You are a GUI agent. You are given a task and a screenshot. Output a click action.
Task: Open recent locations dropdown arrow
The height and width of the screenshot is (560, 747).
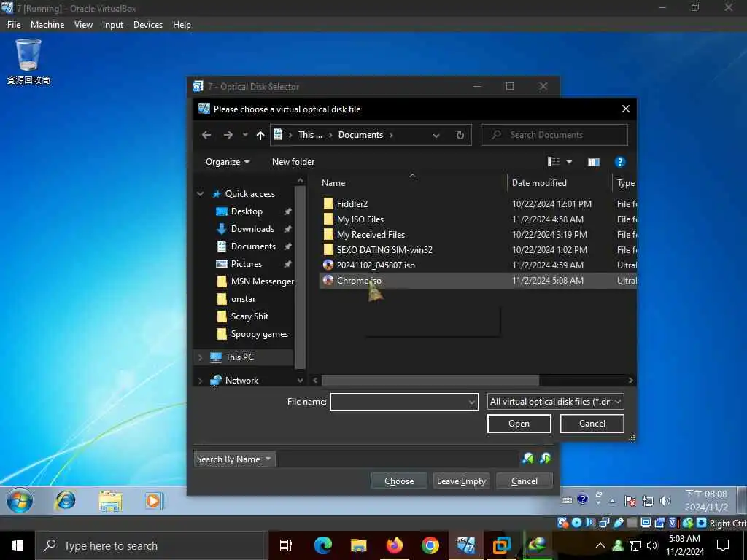pos(245,135)
